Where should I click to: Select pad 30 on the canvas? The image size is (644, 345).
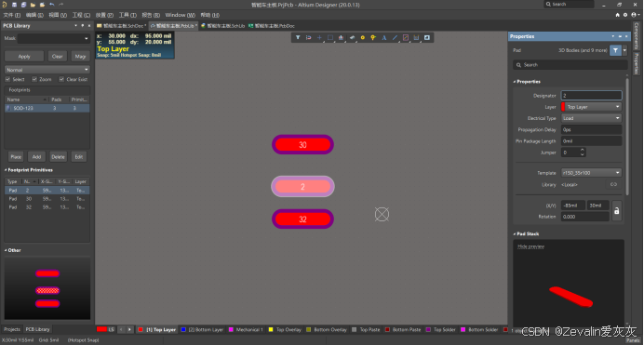tap(302, 144)
